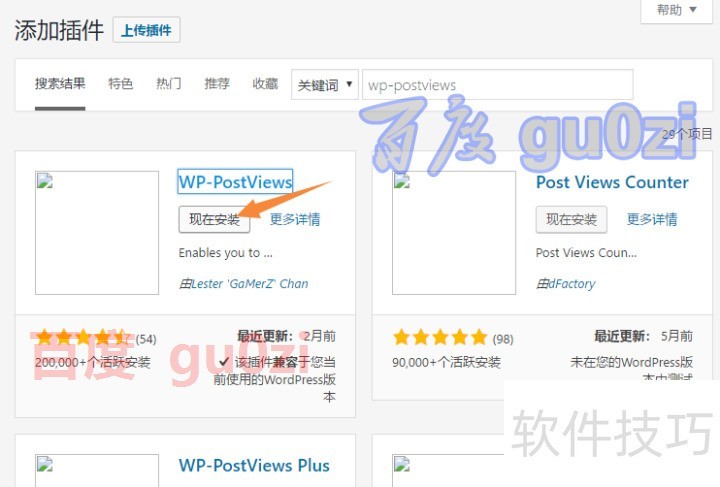Click the Post Views Counter plugin thumbnail
720x487 pixels.
(454, 233)
